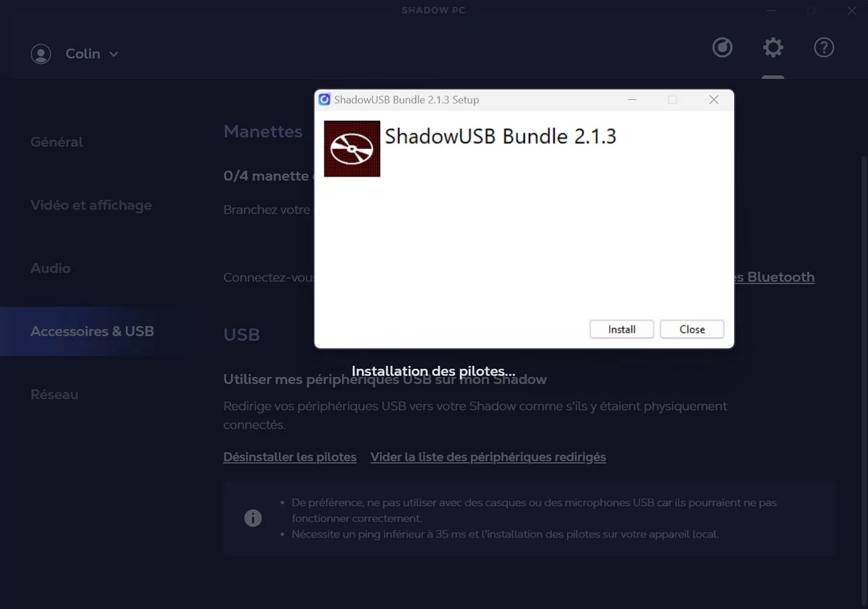The width and height of the screenshot is (868, 609).
Task: Open the settings gear icon
Action: (x=773, y=48)
